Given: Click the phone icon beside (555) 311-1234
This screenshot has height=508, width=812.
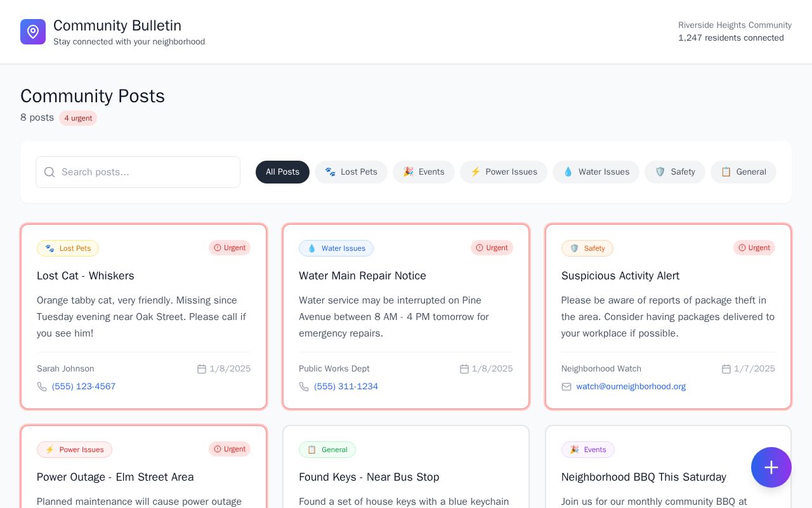Looking at the screenshot, I should coord(304,387).
